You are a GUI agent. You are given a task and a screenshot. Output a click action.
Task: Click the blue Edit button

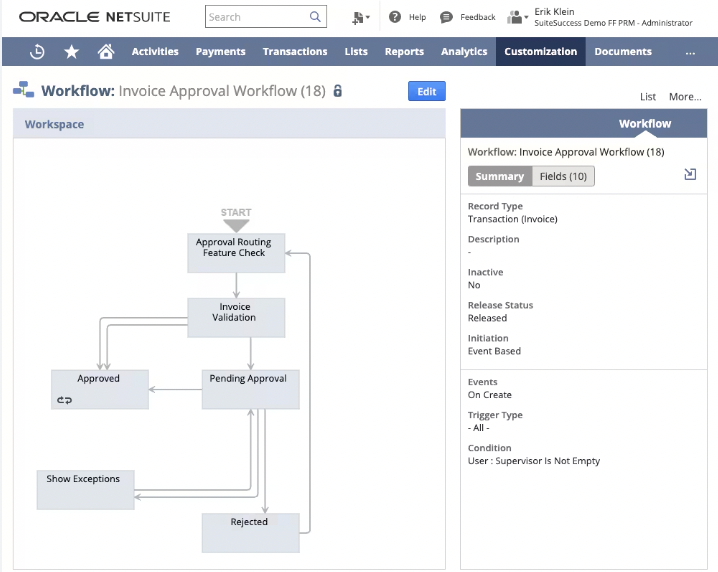(x=427, y=91)
